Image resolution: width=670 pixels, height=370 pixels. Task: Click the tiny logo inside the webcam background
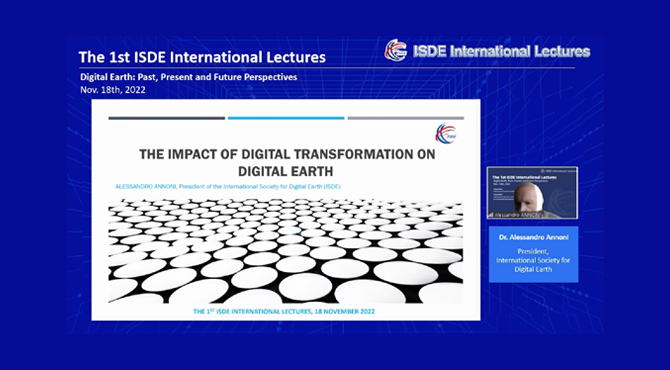pyautogui.click(x=542, y=171)
